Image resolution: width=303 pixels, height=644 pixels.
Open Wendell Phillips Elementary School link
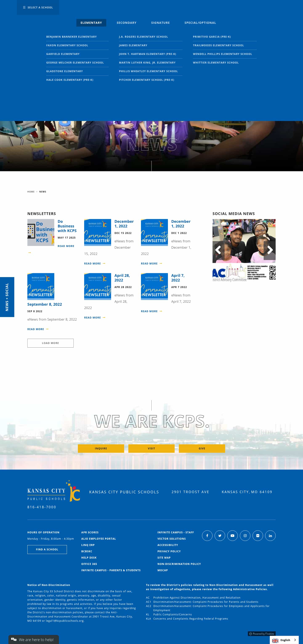click(222, 54)
